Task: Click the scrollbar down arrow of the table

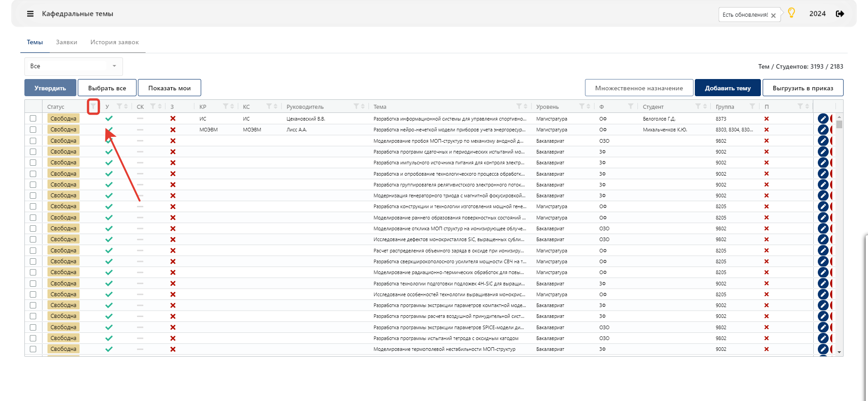Action: (x=839, y=352)
